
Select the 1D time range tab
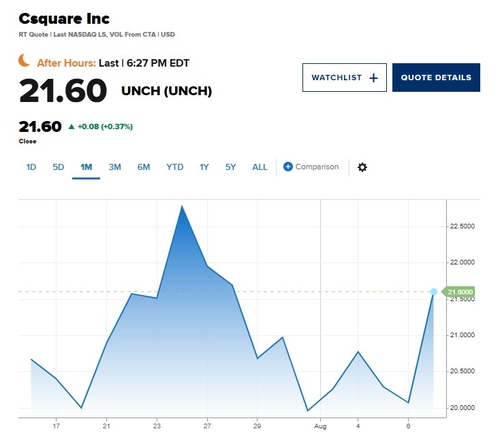(31, 167)
